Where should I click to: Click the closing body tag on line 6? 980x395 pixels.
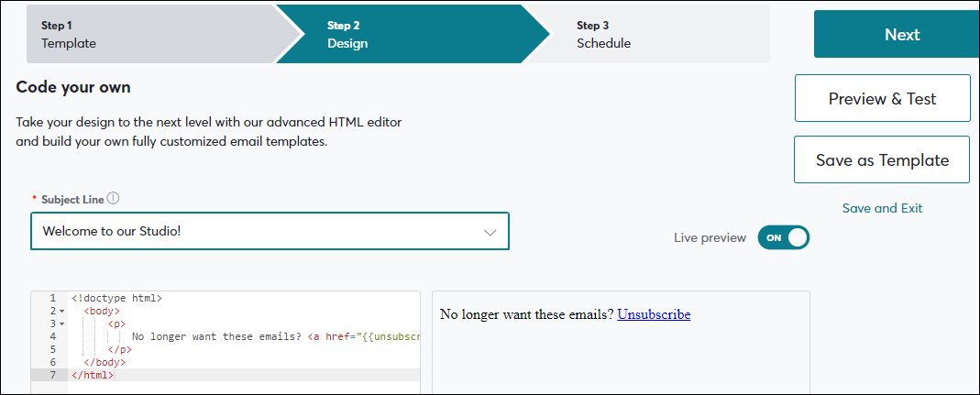pos(105,362)
